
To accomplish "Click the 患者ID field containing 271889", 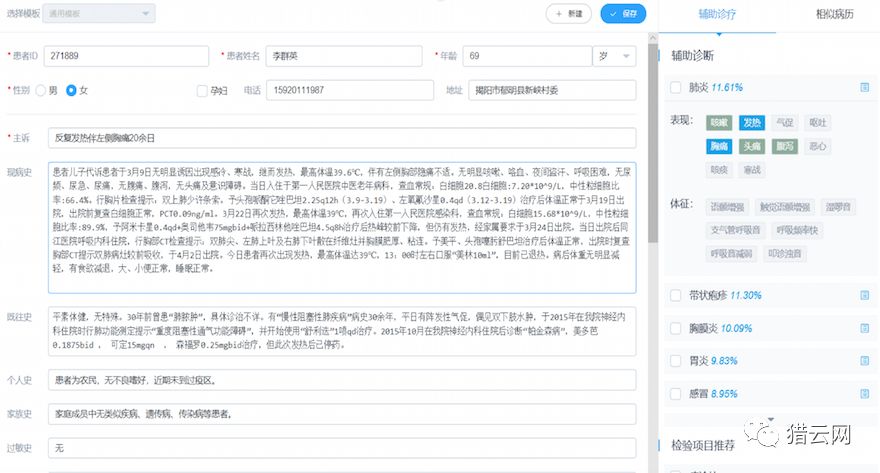I will pyautogui.click(x=126, y=56).
